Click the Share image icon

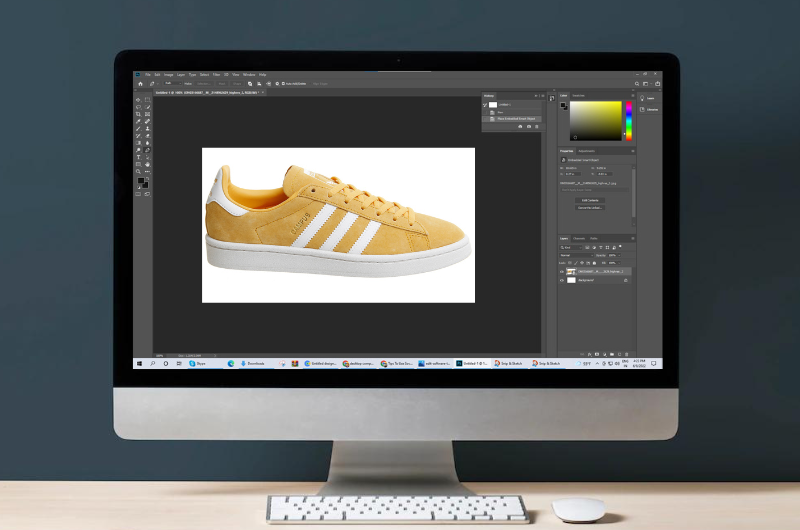point(658,84)
